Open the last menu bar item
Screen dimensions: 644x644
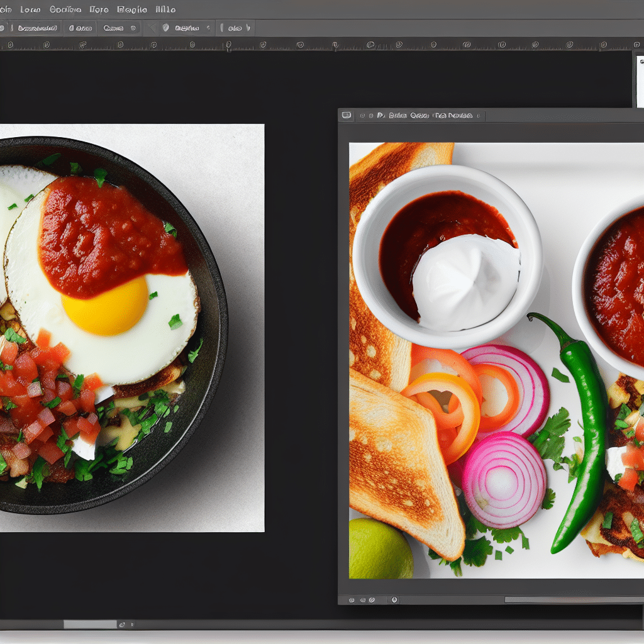coord(165,9)
